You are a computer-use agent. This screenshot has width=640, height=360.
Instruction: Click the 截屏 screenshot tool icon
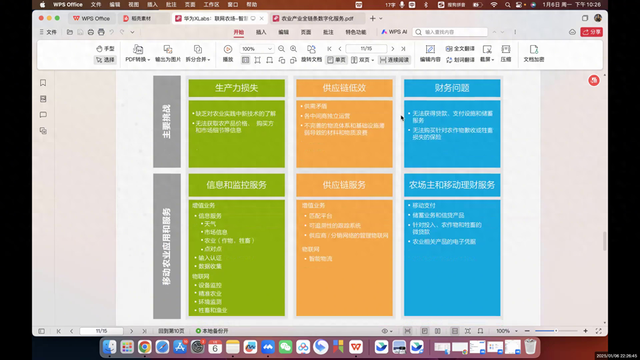coord(487,49)
